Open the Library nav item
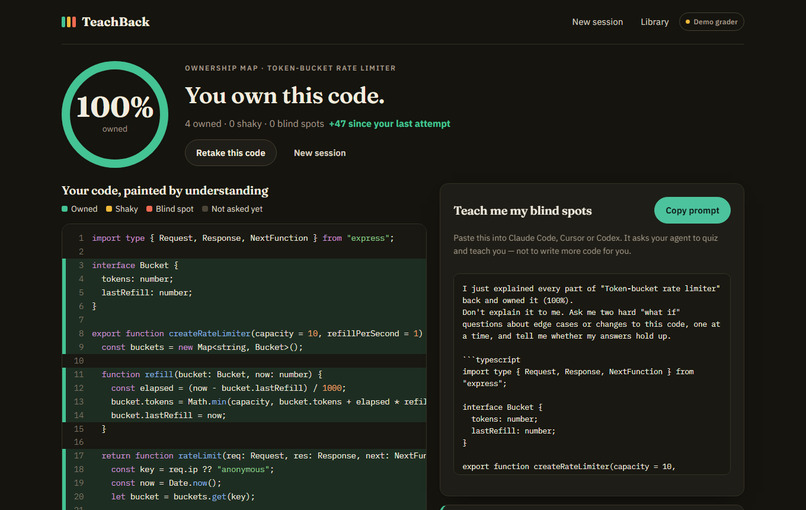 pyautogui.click(x=654, y=22)
